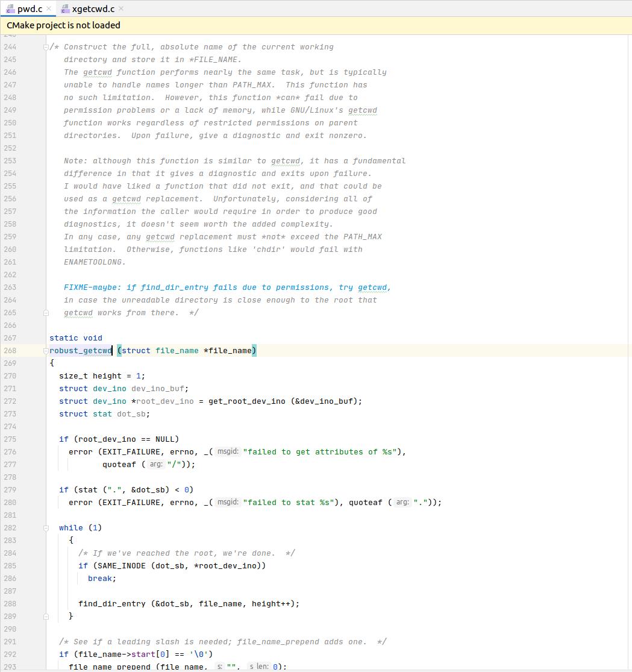Viewport: 632px width, 672px height.
Task: Click comment 'See if a leading slash is needed'
Action: tap(222, 642)
